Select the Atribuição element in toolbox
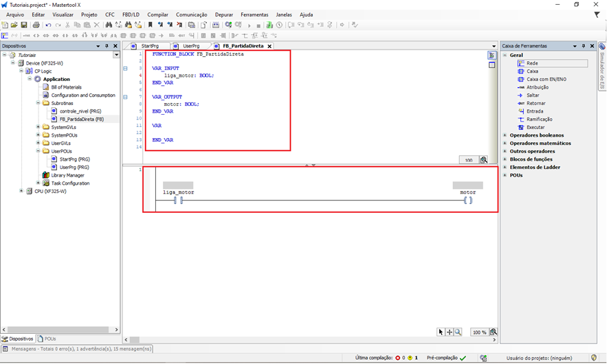The width and height of the screenshot is (609, 364). tap(537, 87)
